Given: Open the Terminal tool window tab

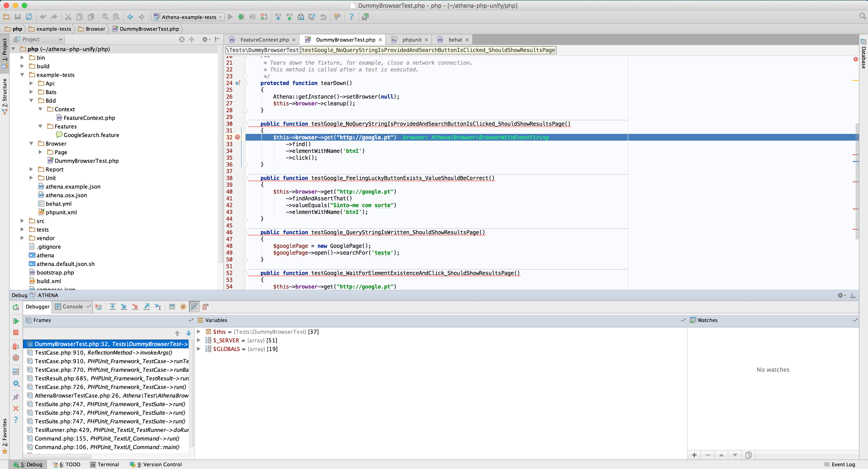Looking at the screenshot, I should 105,464.
